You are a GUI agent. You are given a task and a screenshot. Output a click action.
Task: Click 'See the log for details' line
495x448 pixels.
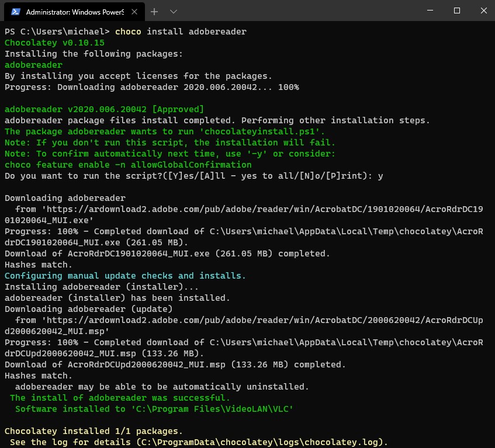pyautogui.click(x=199, y=442)
